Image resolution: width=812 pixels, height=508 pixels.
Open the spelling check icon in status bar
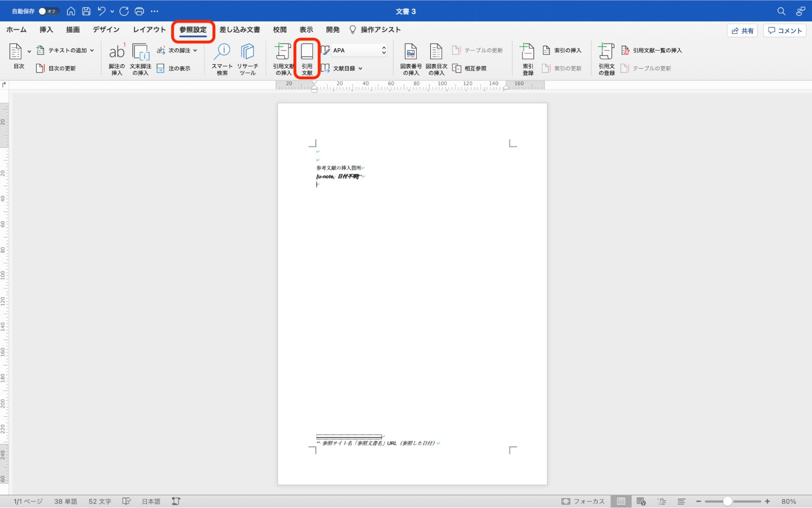(126, 501)
